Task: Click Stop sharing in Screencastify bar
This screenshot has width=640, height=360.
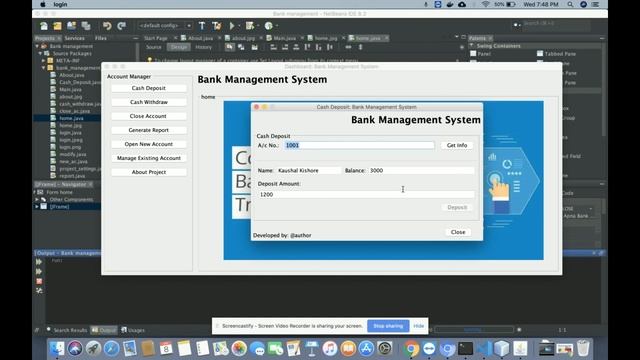Action: click(x=388, y=326)
